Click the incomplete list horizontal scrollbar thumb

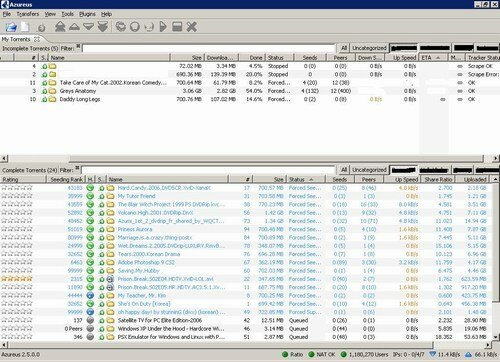point(277,158)
